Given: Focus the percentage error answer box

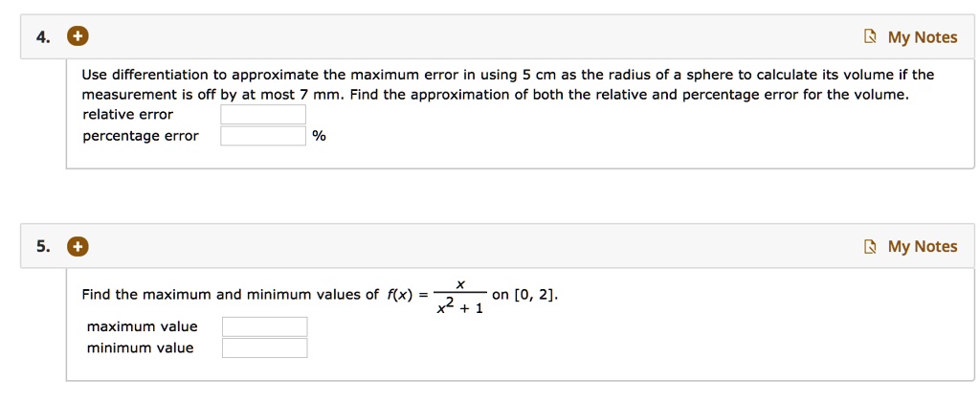Looking at the screenshot, I should pos(263,136).
